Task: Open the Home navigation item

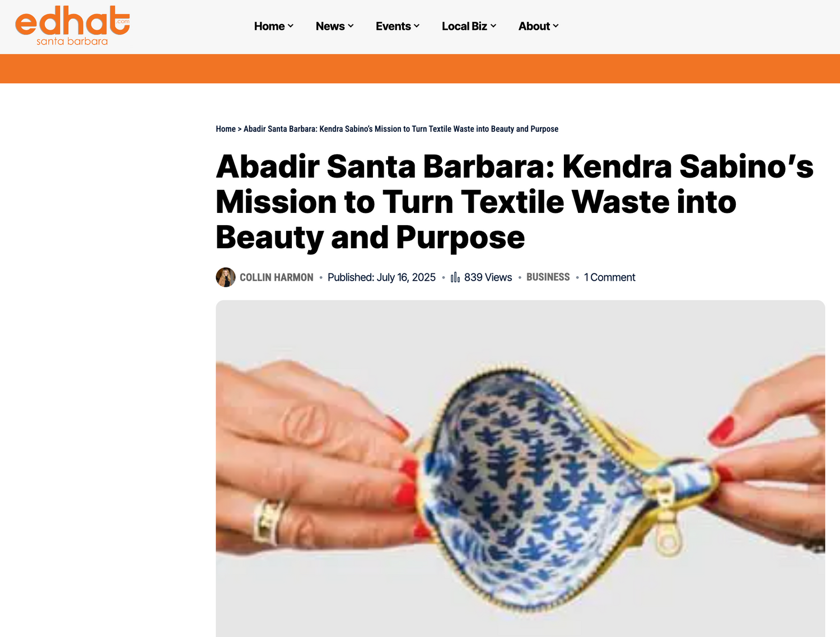Action: click(x=269, y=26)
